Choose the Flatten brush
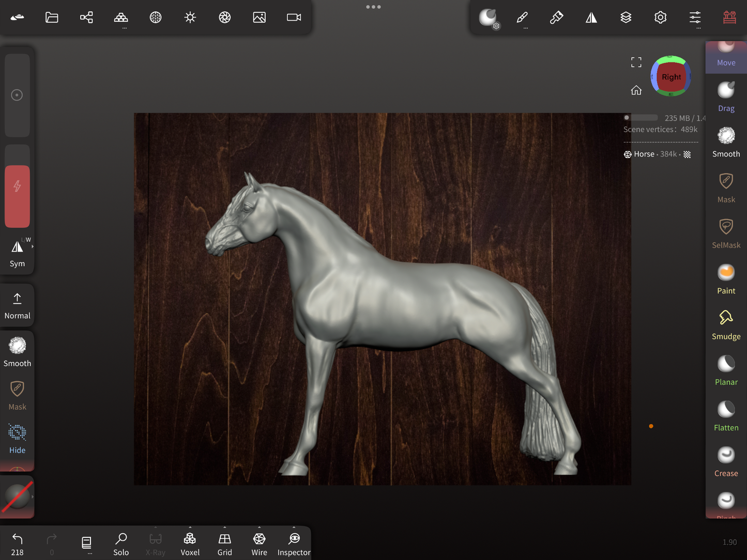This screenshot has height=560, width=747. click(726, 416)
